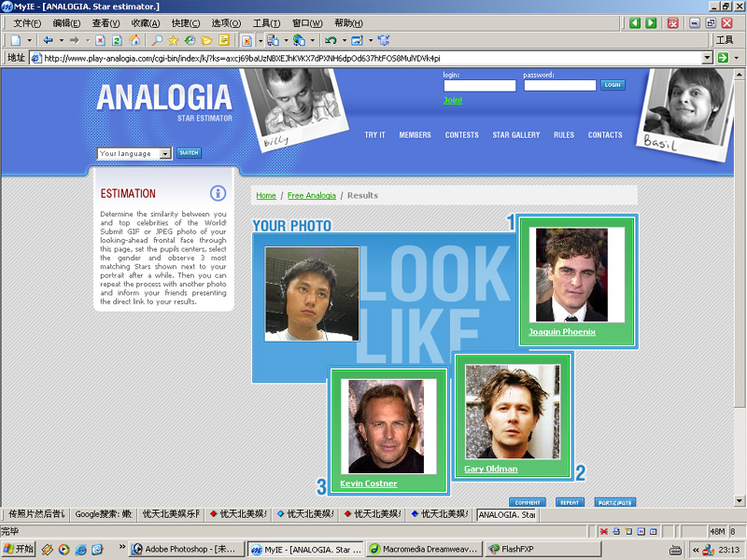
Task: Switch to previous tab with green left arrow
Action: (x=635, y=22)
